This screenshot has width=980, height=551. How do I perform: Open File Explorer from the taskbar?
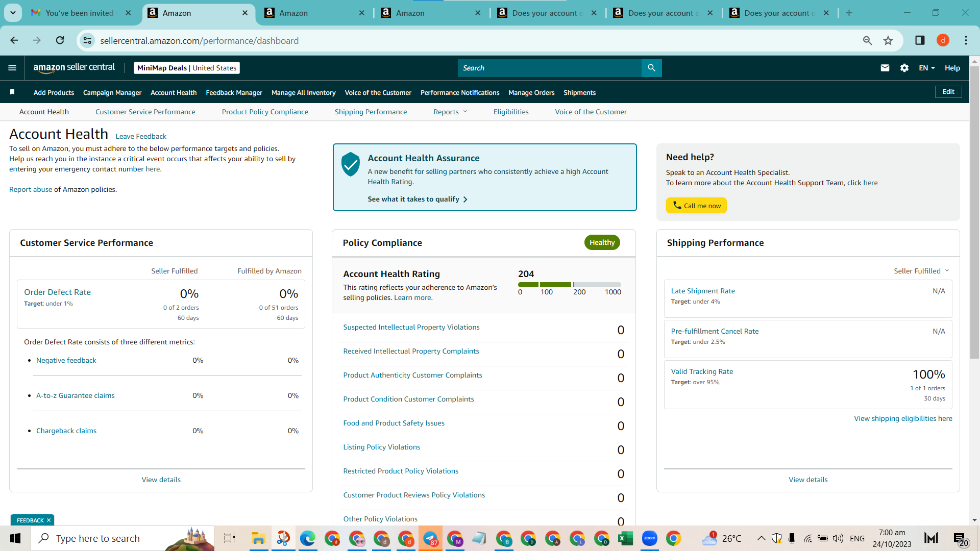(x=258, y=538)
